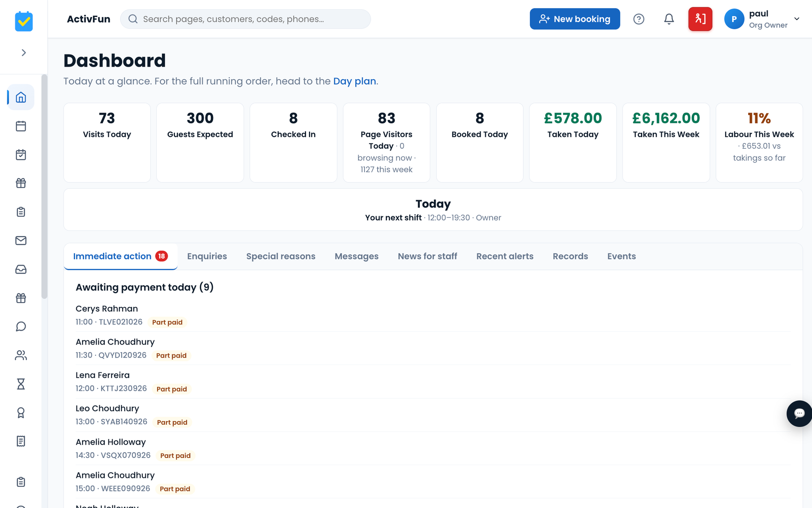Open the booking with code QVYD120926
This screenshot has width=812, height=508.
(433, 348)
